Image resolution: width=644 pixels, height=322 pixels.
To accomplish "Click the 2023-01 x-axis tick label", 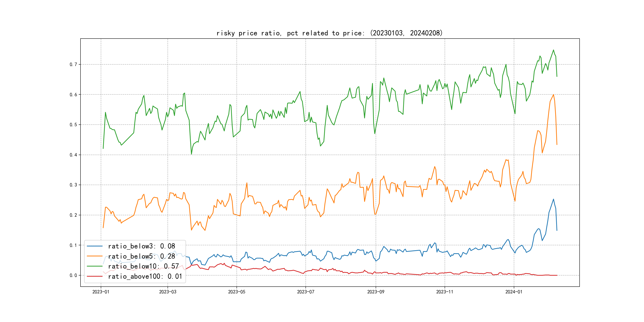I will 101,292.
